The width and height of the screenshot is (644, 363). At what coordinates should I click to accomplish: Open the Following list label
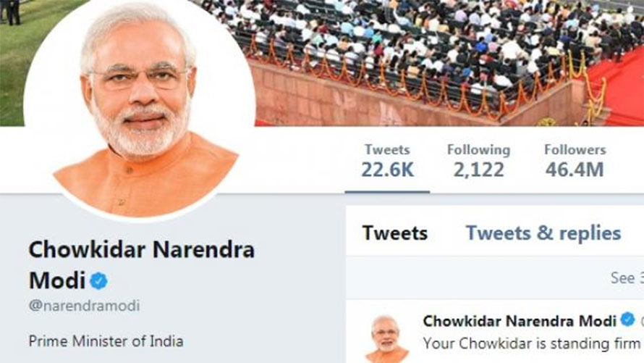(x=478, y=150)
